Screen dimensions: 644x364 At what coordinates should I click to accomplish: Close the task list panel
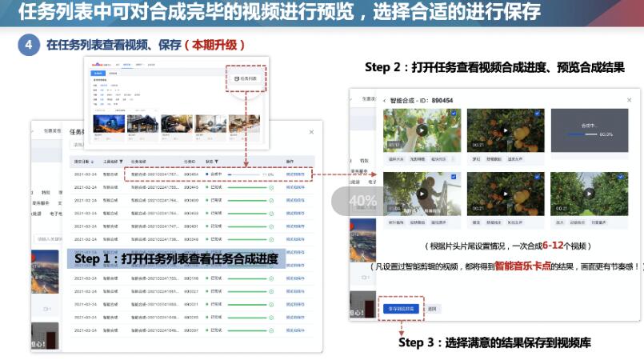[311, 132]
